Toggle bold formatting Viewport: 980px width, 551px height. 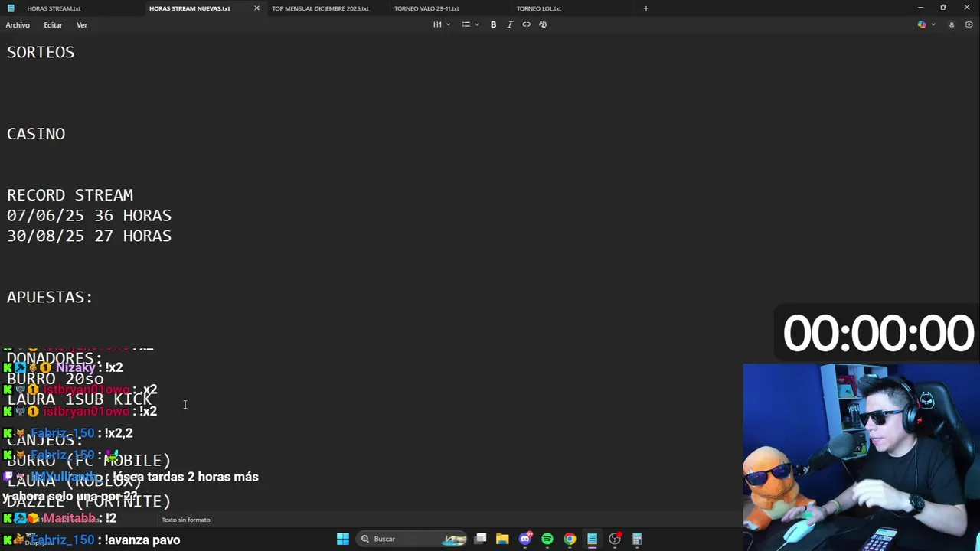(493, 24)
